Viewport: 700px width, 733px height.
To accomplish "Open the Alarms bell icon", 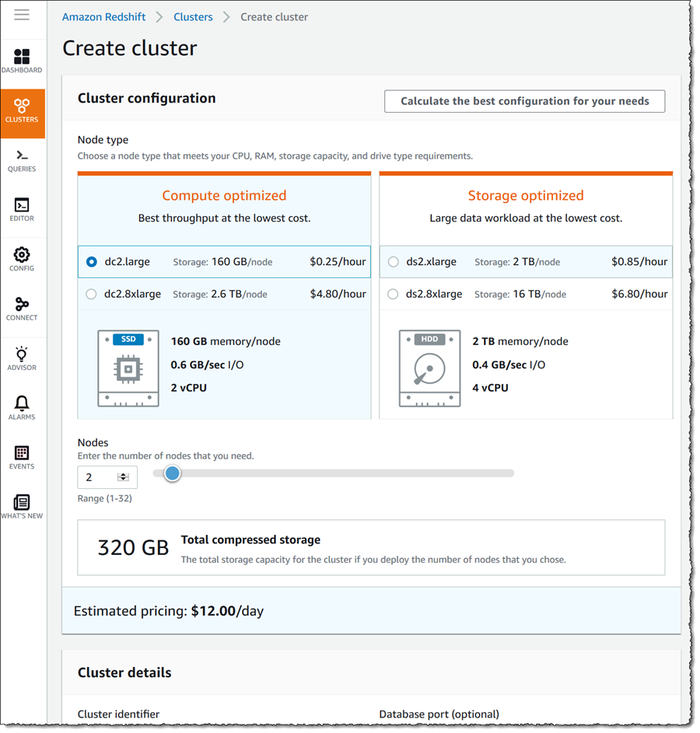I will [x=22, y=408].
